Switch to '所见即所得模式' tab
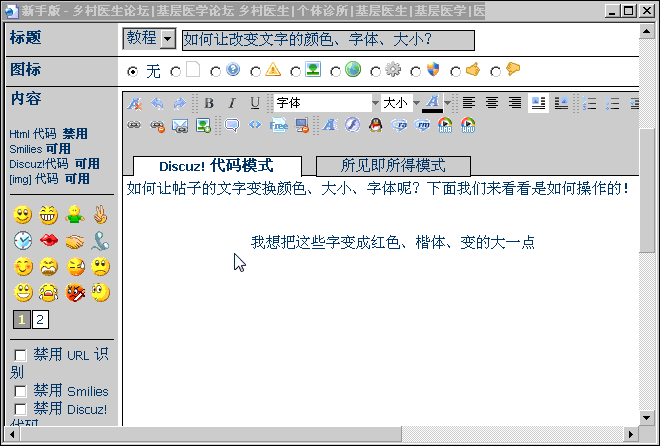 pyautogui.click(x=393, y=166)
